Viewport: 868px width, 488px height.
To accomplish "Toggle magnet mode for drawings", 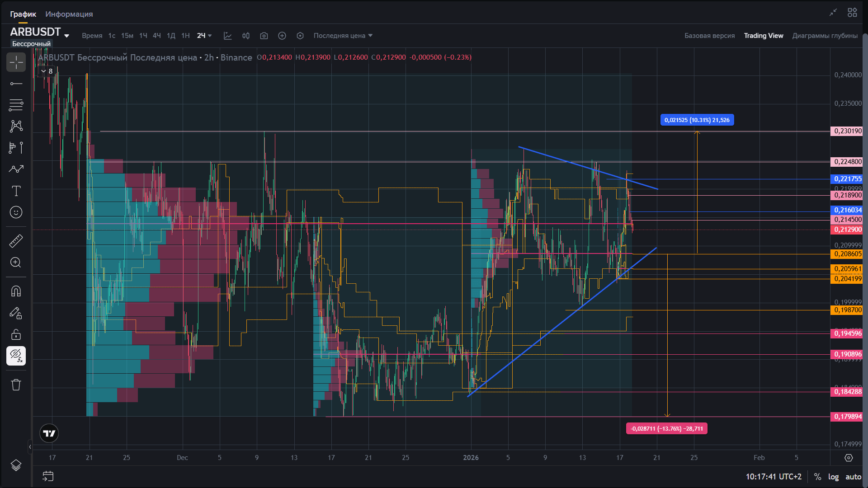I will (x=16, y=291).
